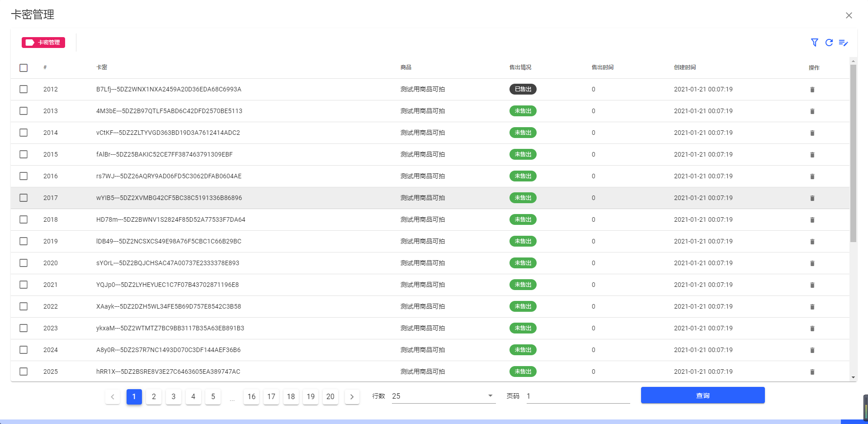Delete card key row 2020
This screenshot has height=424, width=868.
812,263
